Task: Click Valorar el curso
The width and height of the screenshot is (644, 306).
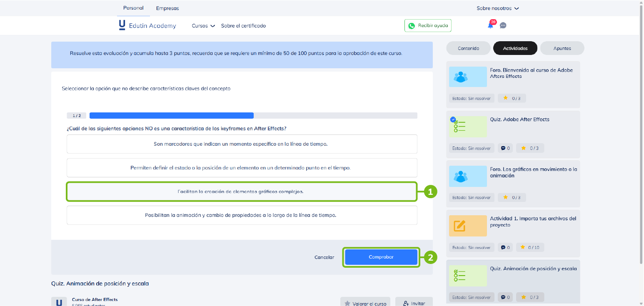Action: click(x=365, y=303)
